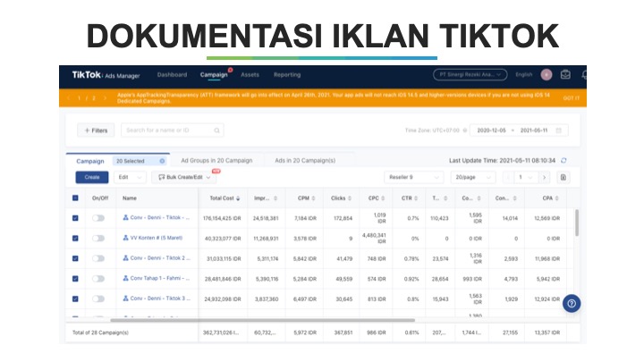Click the time zone info icon
The width and height of the screenshot is (644, 362).
465,130
